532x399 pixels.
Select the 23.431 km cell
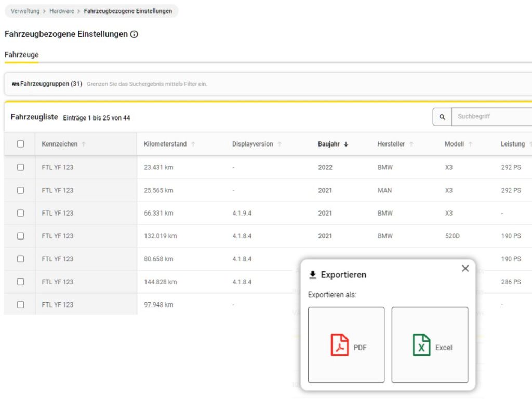(158, 167)
